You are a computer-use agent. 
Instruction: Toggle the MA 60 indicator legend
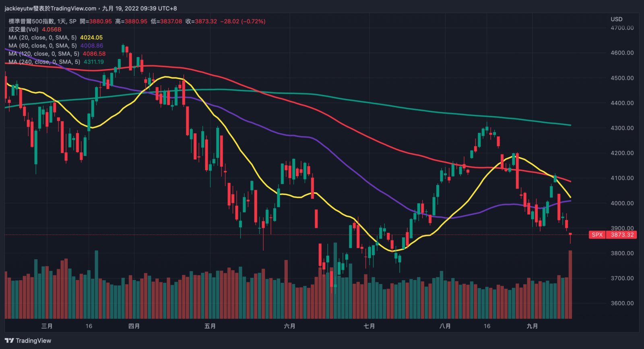pos(42,46)
